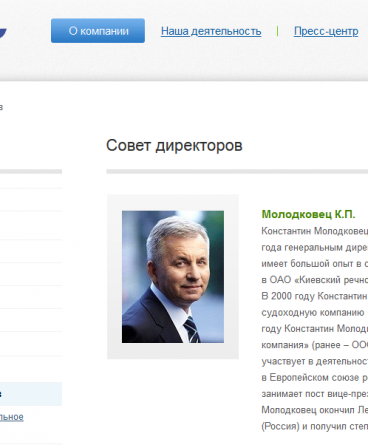368x445 pixels.
Task: Open the О компании section
Action: 98,31
